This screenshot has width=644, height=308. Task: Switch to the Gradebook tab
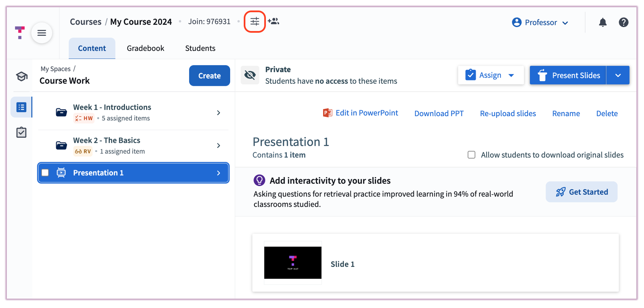click(x=146, y=48)
